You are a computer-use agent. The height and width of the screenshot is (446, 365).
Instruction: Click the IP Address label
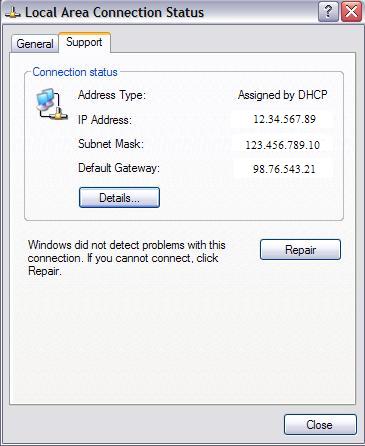click(x=105, y=120)
